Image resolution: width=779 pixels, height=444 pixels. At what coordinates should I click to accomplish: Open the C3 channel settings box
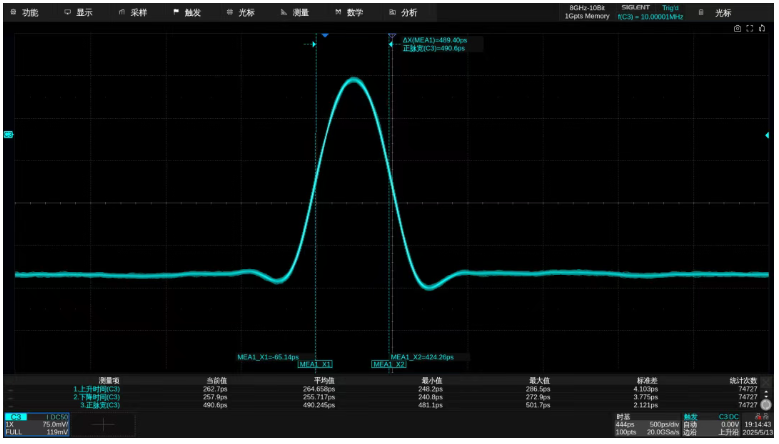[37, 425]
